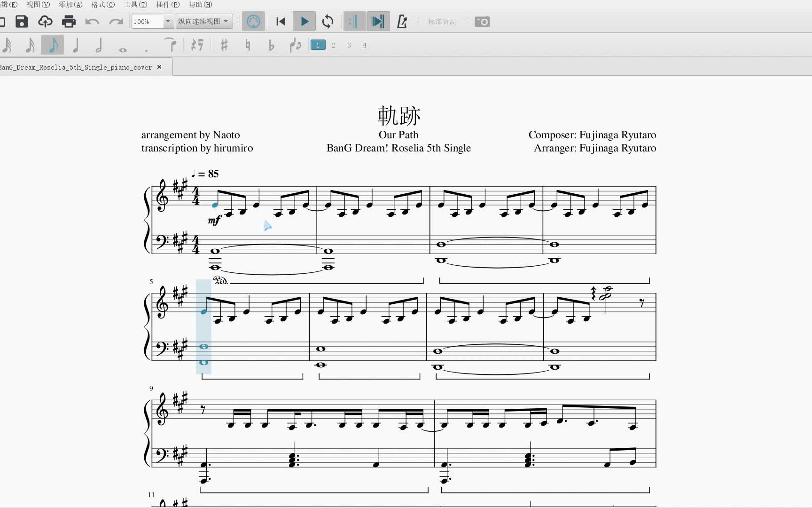Flip note stem direction

[x=295, y=45]
